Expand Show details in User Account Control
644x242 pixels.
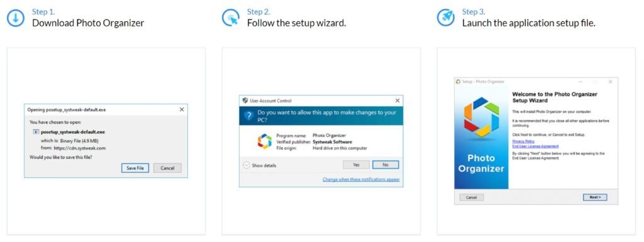pyautogui.click(x=260, y=165)
